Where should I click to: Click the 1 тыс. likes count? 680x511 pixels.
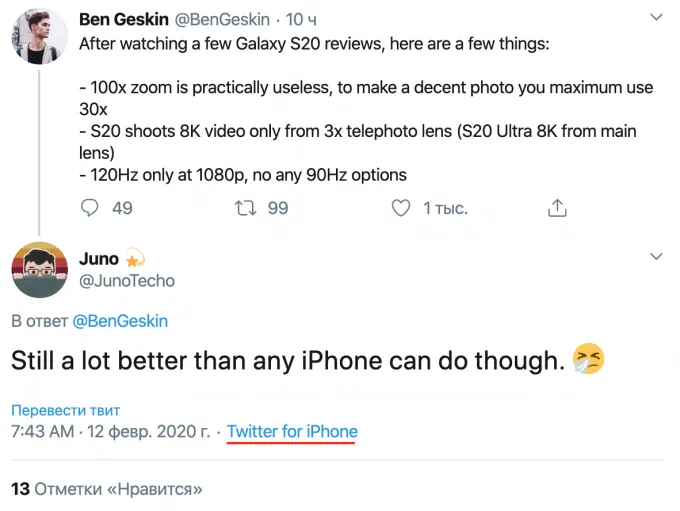(445, 208)
